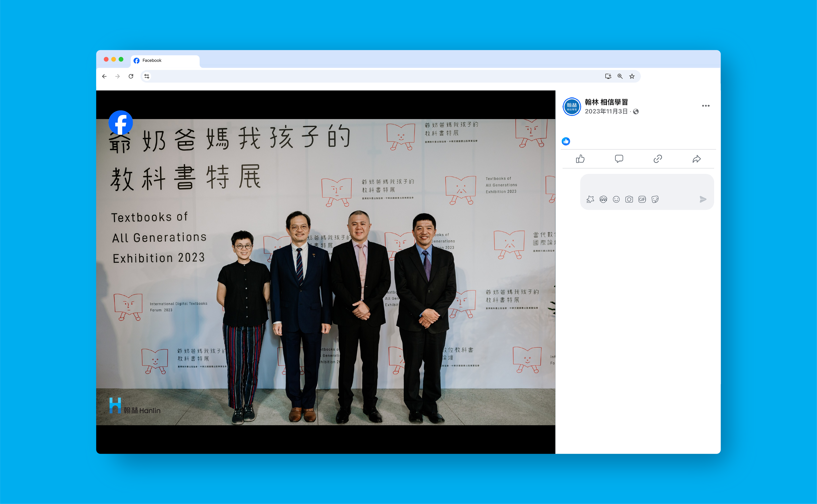Open the GIF picker

tap(642, 199)
